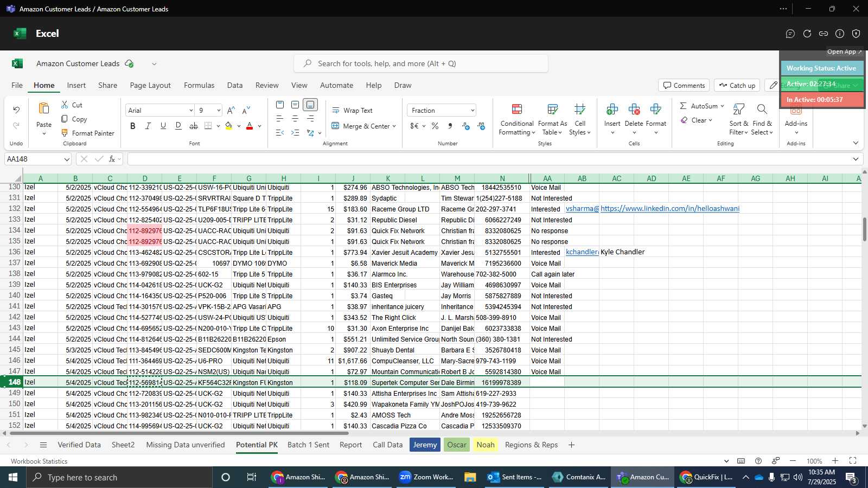Click the Copy icon in Clipboard group
The image size is (868, 488).
point(65,119)
